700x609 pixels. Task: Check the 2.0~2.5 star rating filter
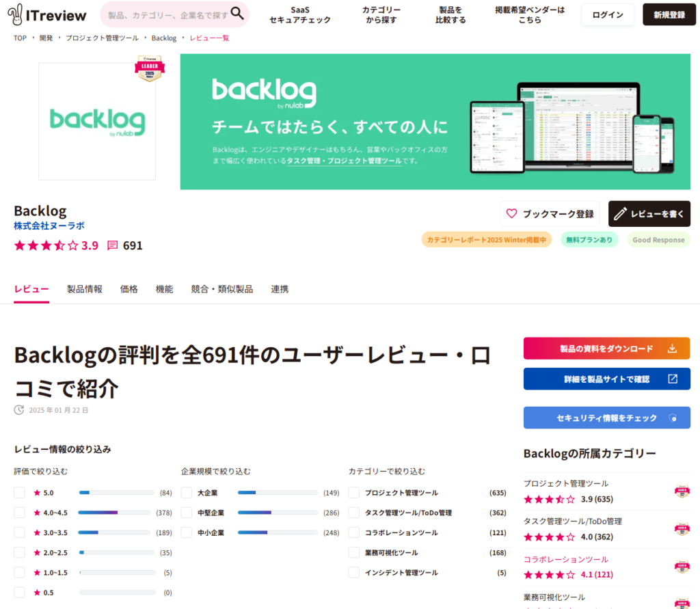[20, 552]
